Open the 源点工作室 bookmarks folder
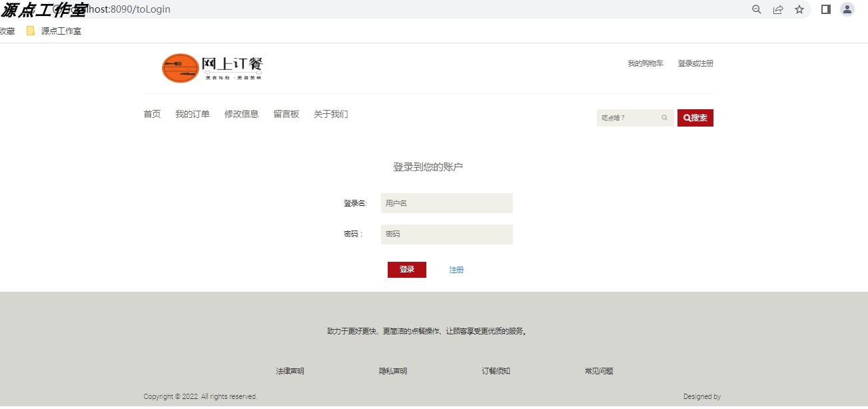This screenshot has width=868, height=409. (60, 30)
